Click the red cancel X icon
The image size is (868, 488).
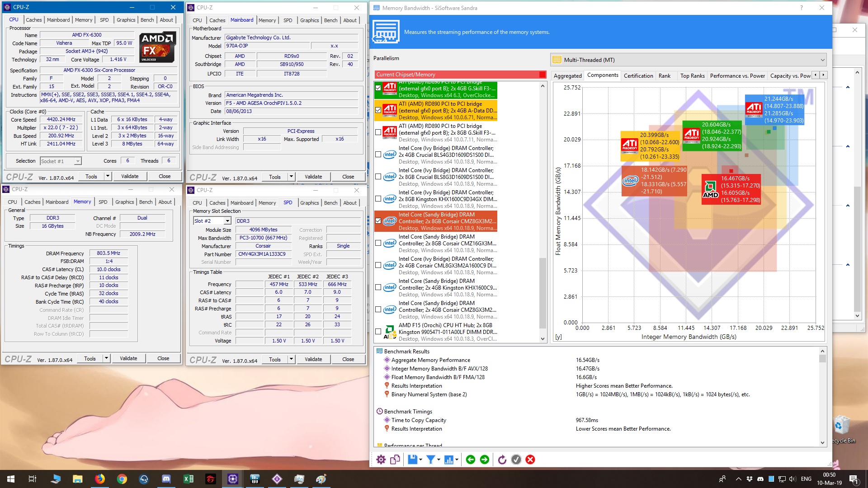(x=530, y=460)
